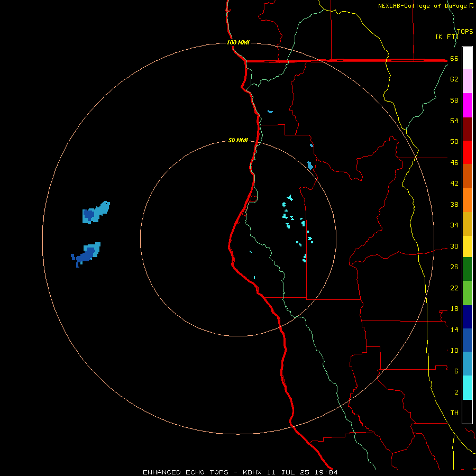Click the legend value '58'
This screenshot has height=476, width=476.
[454, 100]
